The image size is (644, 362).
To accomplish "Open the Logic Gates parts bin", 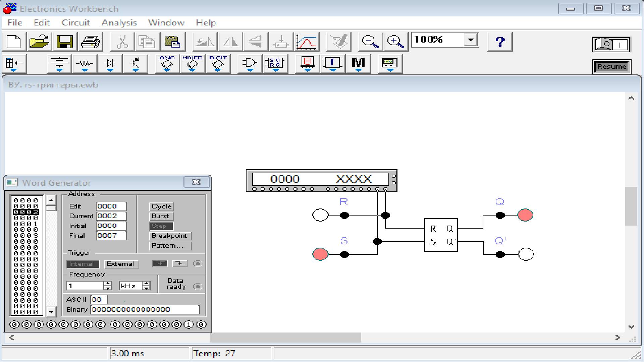I will pyautogui.click(x=250, y=64).
